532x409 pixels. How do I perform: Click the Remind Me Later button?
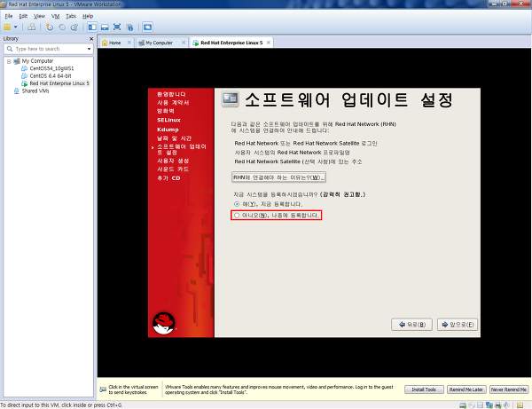tap(466, 389)
